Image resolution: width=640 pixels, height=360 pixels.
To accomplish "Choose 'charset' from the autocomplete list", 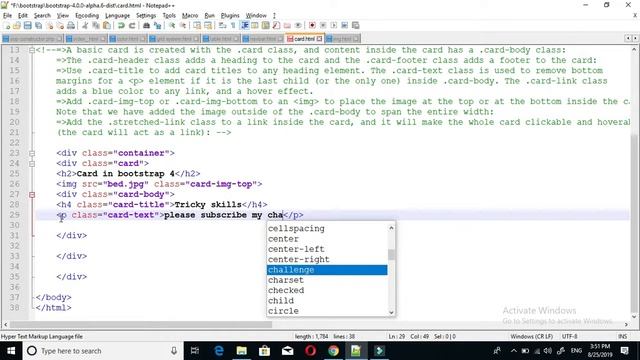I will (x=327, y=280).
